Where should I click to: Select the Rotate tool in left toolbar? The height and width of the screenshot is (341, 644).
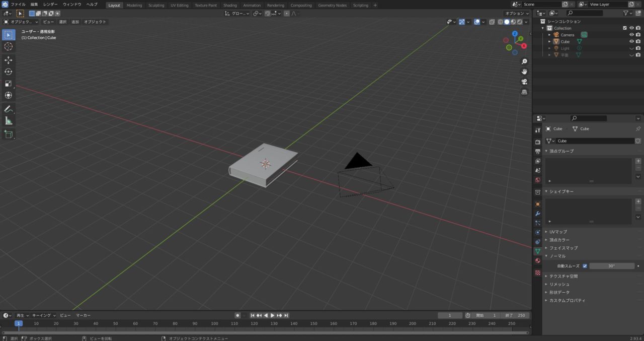point(9,72)
